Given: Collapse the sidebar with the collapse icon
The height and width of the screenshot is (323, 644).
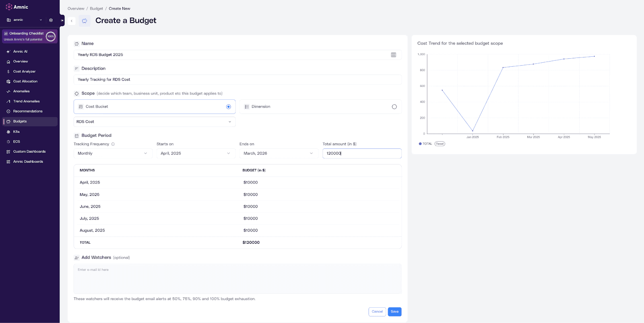Looking at the screenshot, I should pos(62,20).
